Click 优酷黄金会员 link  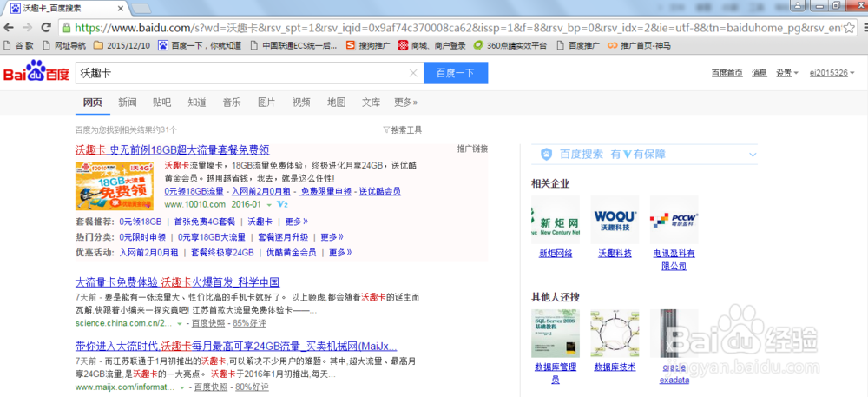pyautogui.click(x=291, y=253)
